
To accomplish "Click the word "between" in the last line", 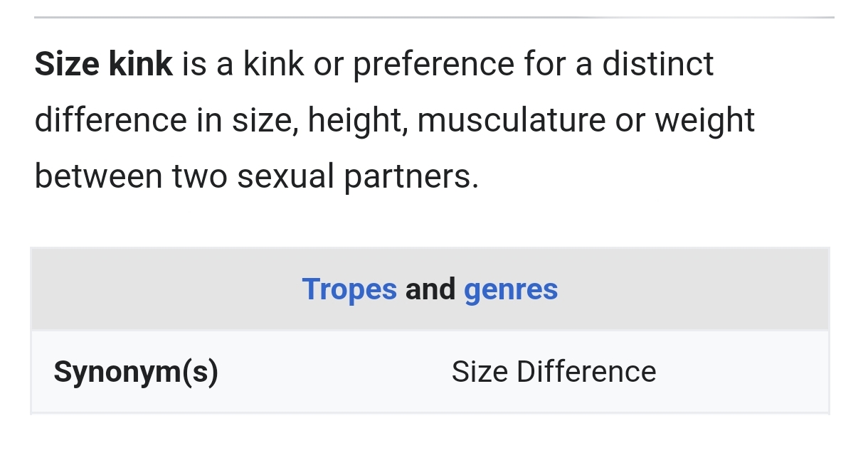I will (x=98, y=176).
